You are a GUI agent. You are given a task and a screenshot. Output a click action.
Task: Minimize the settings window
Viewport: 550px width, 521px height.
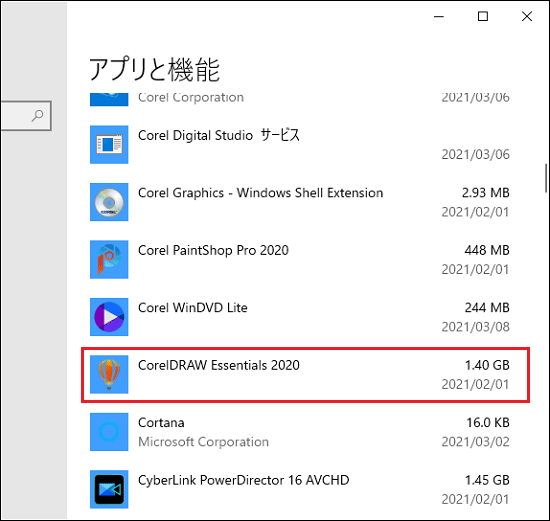(439, 16)
